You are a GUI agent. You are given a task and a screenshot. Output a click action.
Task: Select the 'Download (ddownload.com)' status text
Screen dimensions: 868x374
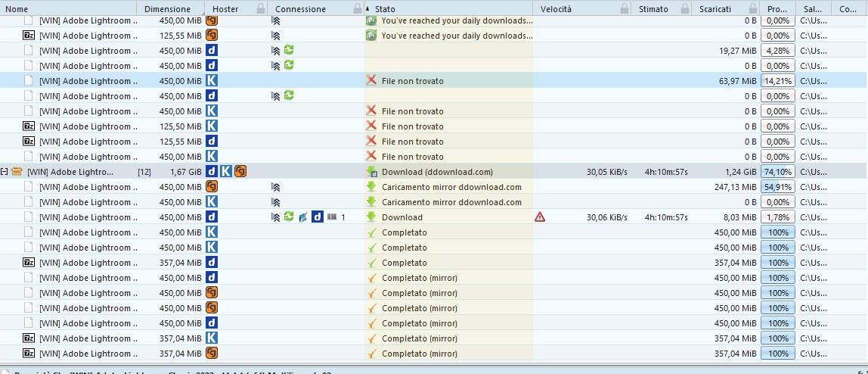point(437,172)
